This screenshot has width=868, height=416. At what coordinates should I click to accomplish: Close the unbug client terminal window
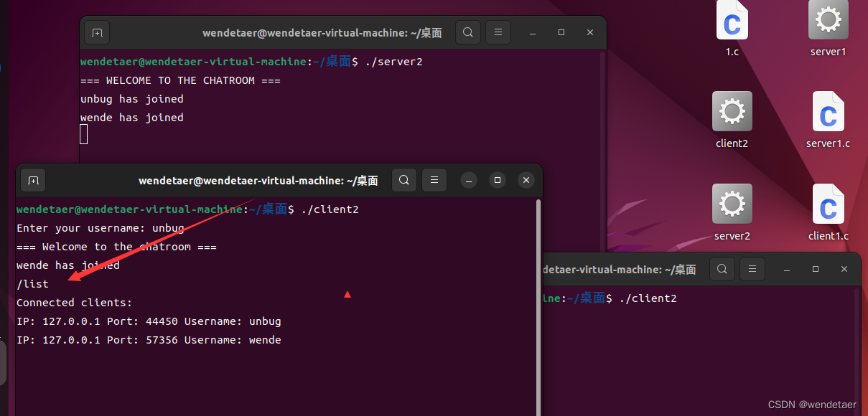pos(526,181)
